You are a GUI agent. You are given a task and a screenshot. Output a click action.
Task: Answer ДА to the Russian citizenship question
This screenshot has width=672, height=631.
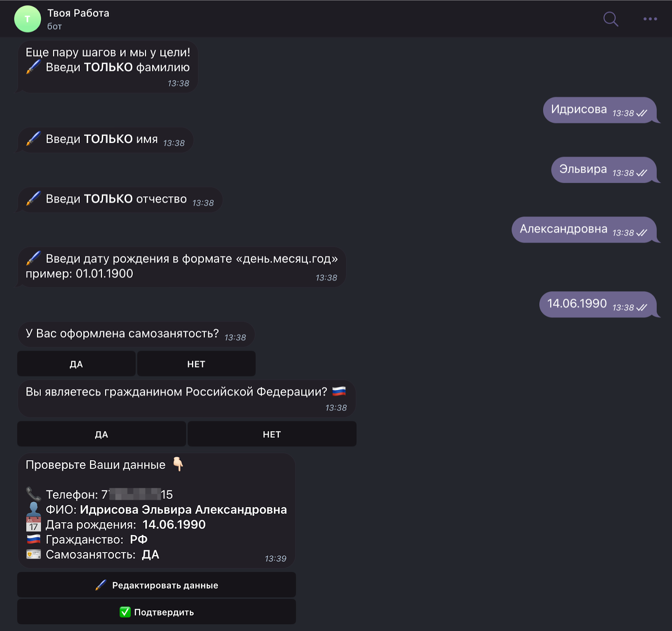(101, 434)
